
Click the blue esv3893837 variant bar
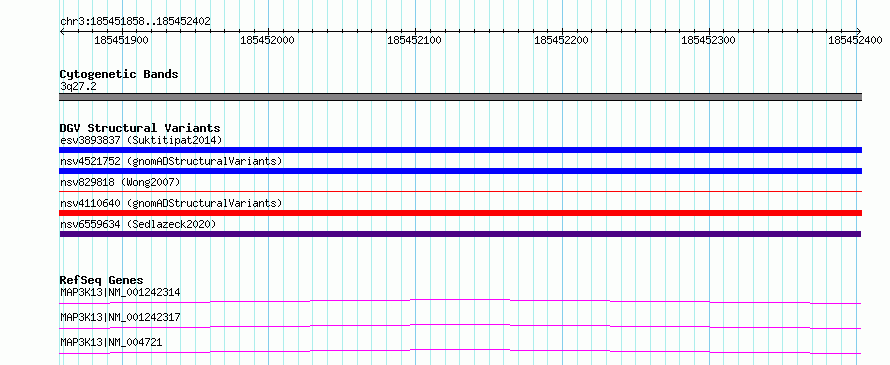(x=460, y=150)
